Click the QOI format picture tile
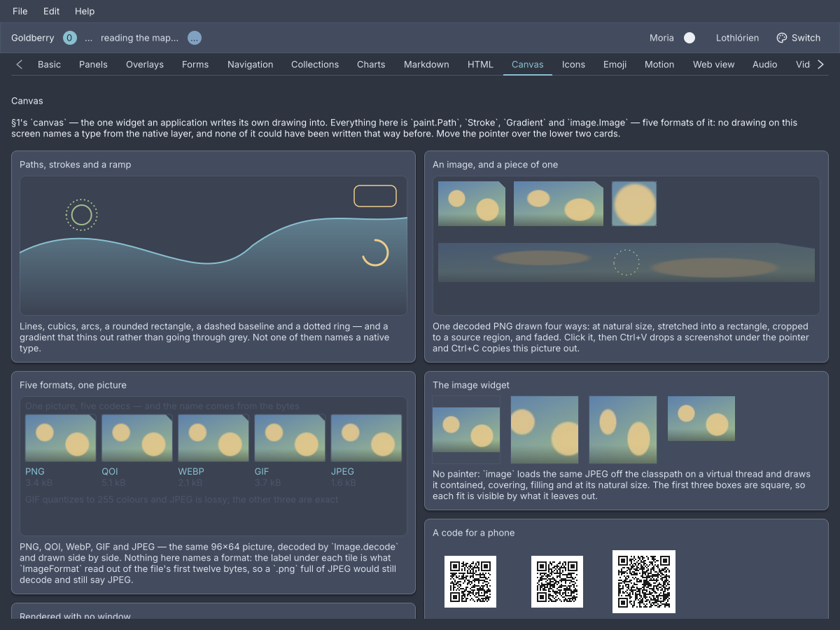The height and width of the screenshot is (630, 840). click(x=137, y=438)
